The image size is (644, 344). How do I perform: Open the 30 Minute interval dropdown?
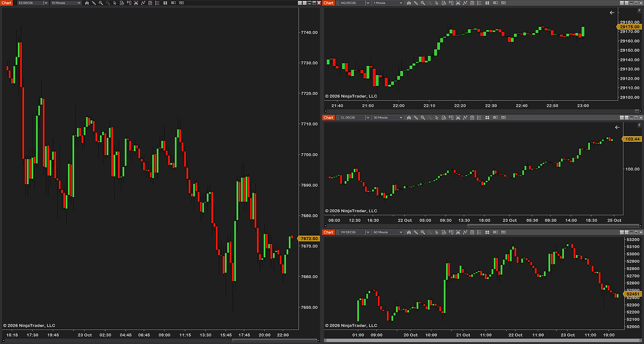coord(387,117)
